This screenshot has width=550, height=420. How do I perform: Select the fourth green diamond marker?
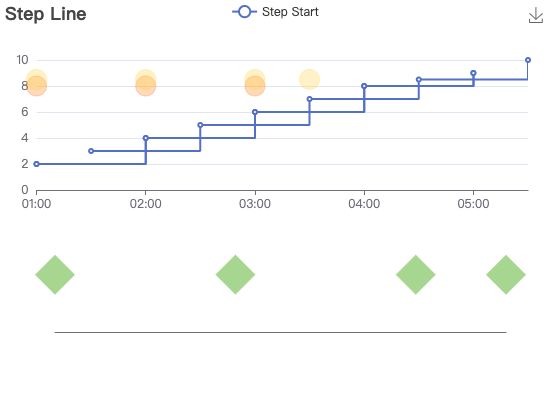click(x=506, y=275)
